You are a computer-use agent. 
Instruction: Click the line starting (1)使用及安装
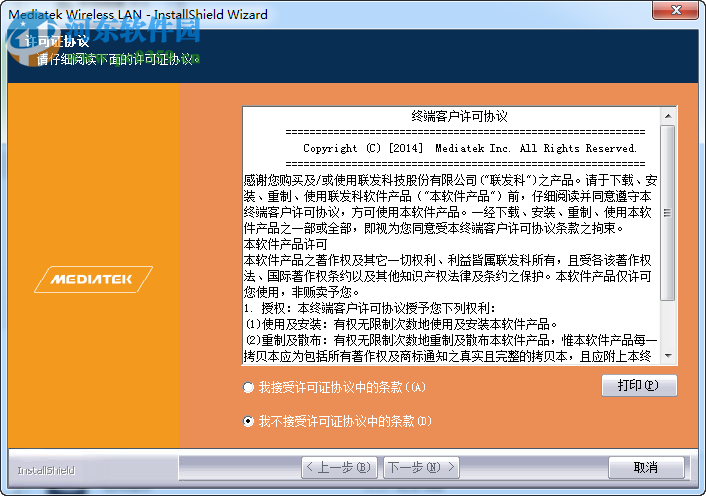[402, 324]
